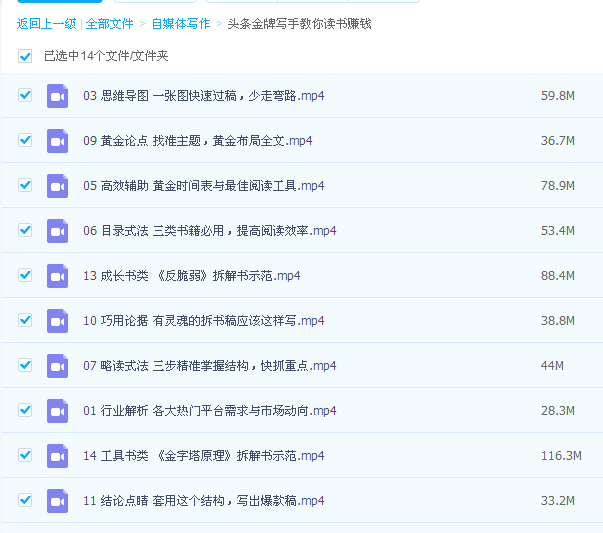Click video icon for 06 目录式法 file
The image size is (603, 533).
(x=57, y=231)
